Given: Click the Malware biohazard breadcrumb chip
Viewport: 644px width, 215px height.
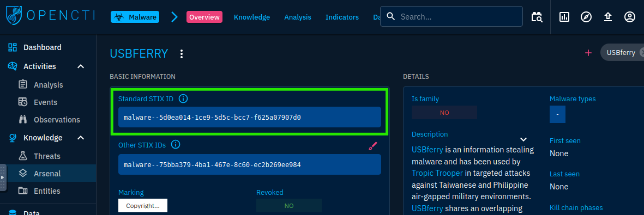Looking at the screenshot, I should [x=135, y=17].
